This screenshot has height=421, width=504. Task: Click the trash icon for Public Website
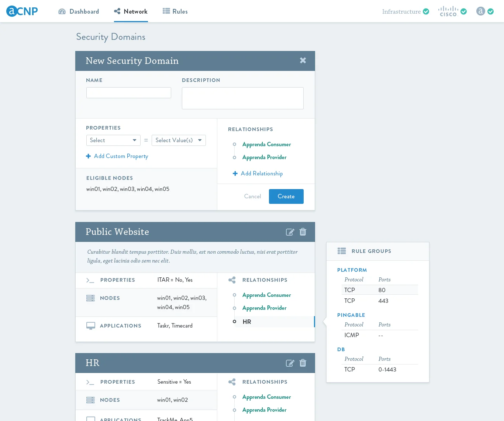(x=303, y=232)
